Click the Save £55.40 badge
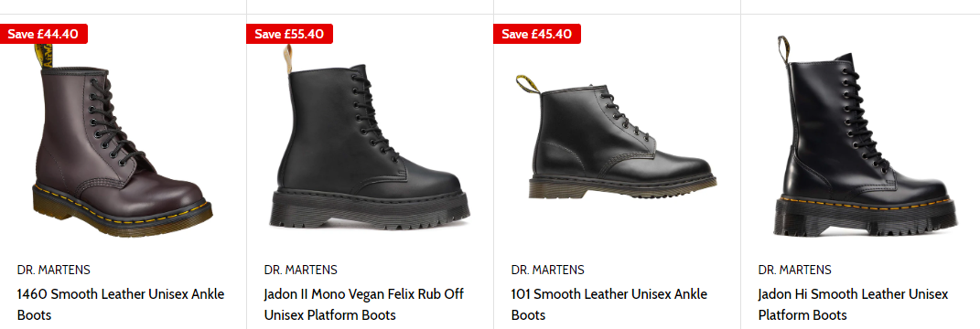The width and height of the screenshot is (980, 329). [x=289, y=34]
